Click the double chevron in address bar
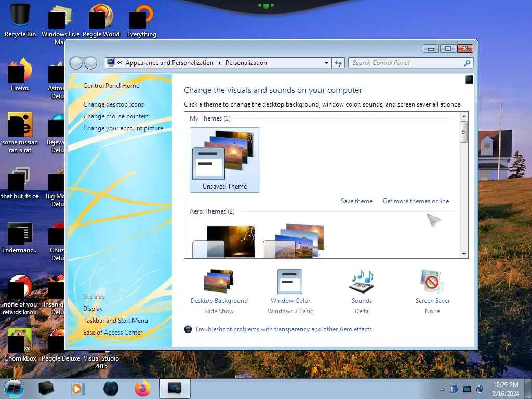 (120, 63)
